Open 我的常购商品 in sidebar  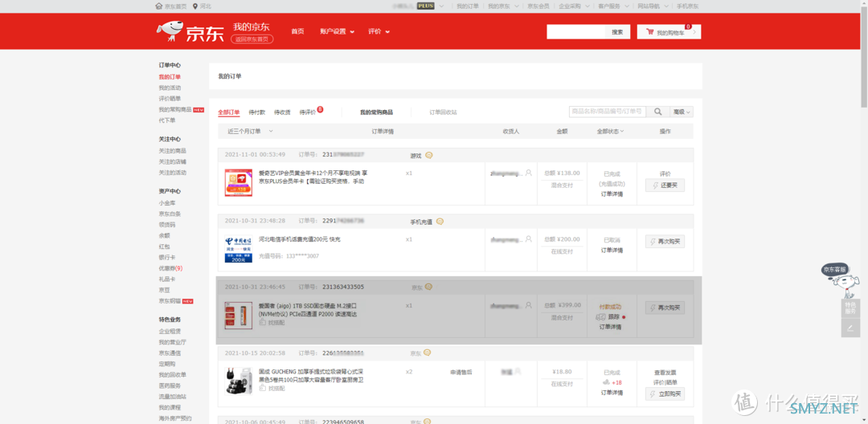click(175, 109)
